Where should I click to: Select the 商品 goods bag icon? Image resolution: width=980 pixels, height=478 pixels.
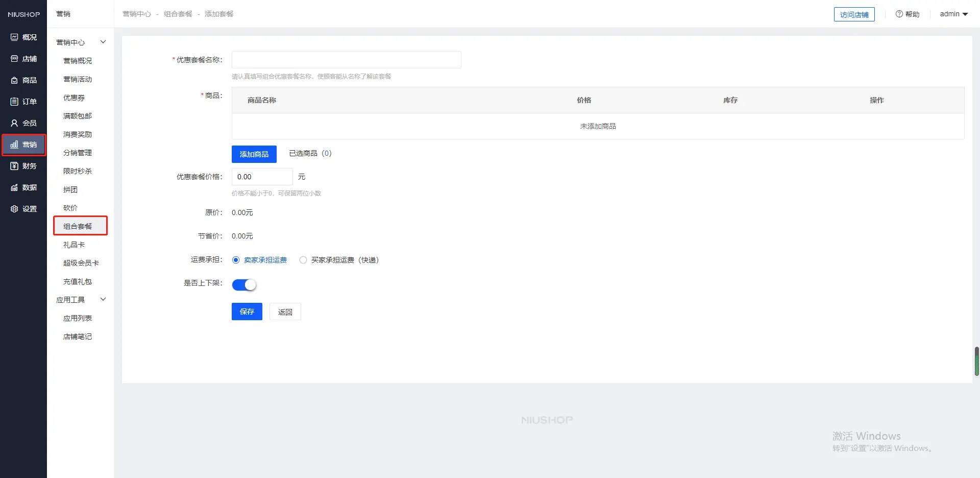(14, 80)
